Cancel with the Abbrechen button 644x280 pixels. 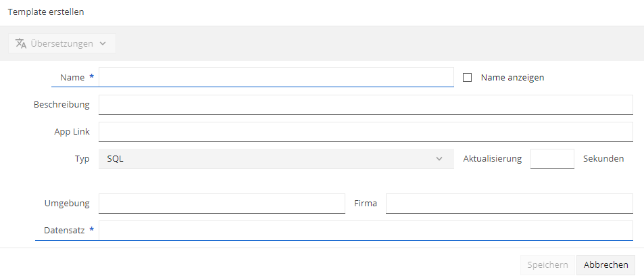tap(605, 265)
